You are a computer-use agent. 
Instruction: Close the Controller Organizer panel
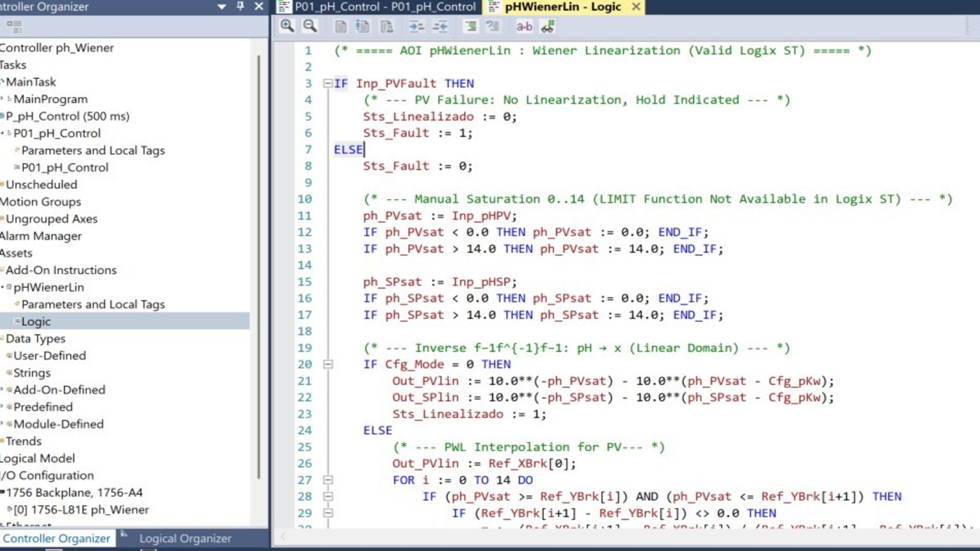coord(259,6)
